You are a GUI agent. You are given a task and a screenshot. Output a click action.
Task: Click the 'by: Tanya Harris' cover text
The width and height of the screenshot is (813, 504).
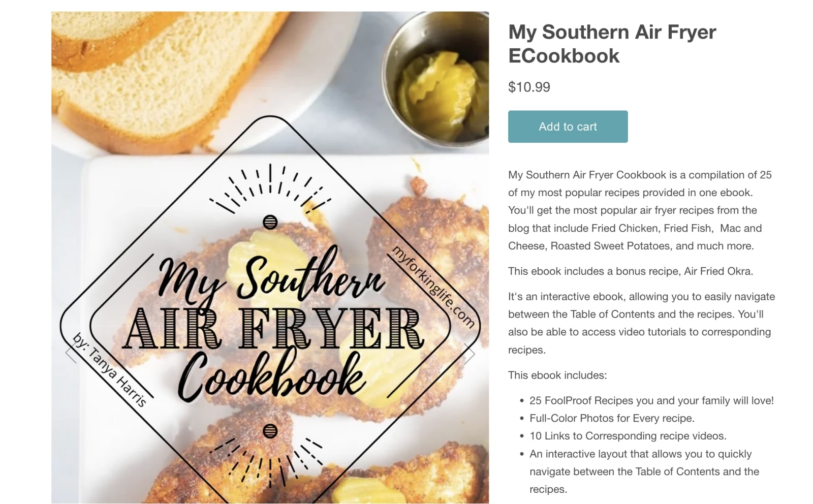109,369
